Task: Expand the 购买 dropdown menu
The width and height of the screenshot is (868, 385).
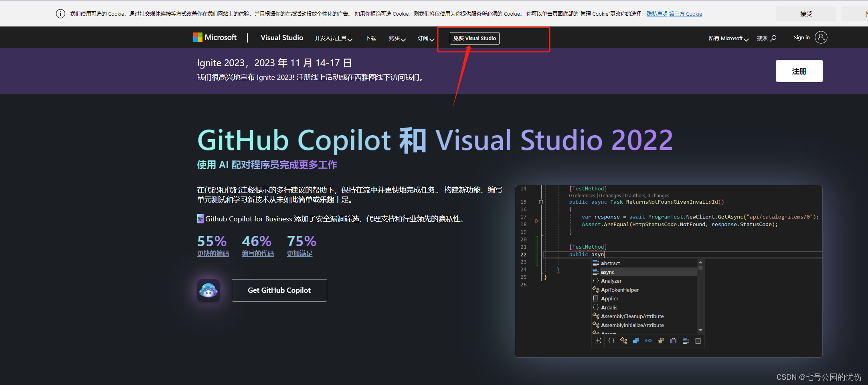Action: (397, 38)
